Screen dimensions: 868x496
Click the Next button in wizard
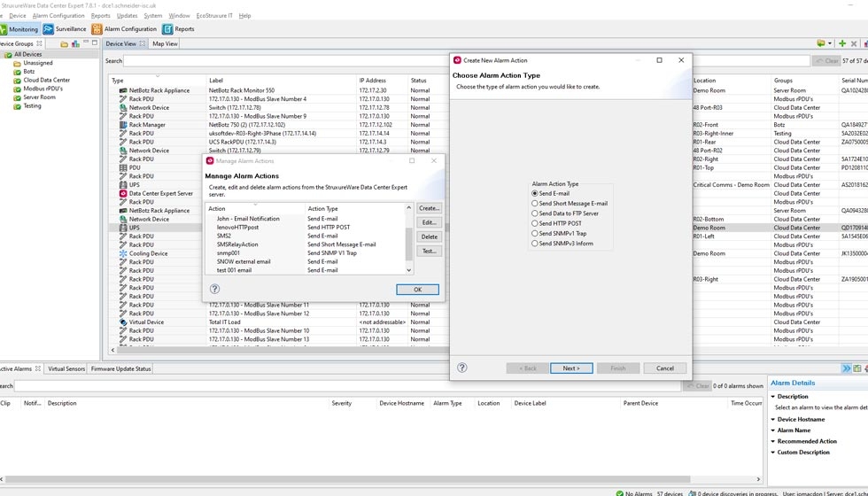click(570, 368)
